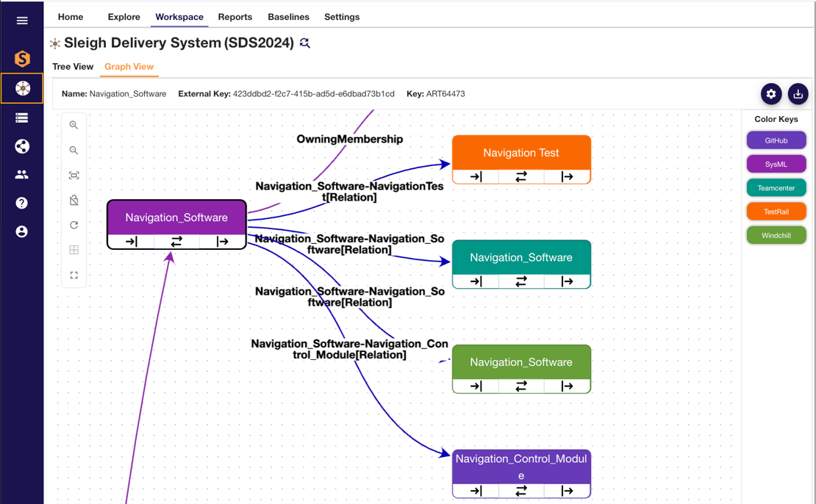Expand outgoing links on teal Navigation_Software node
The image size is (816, 504).
567,281
